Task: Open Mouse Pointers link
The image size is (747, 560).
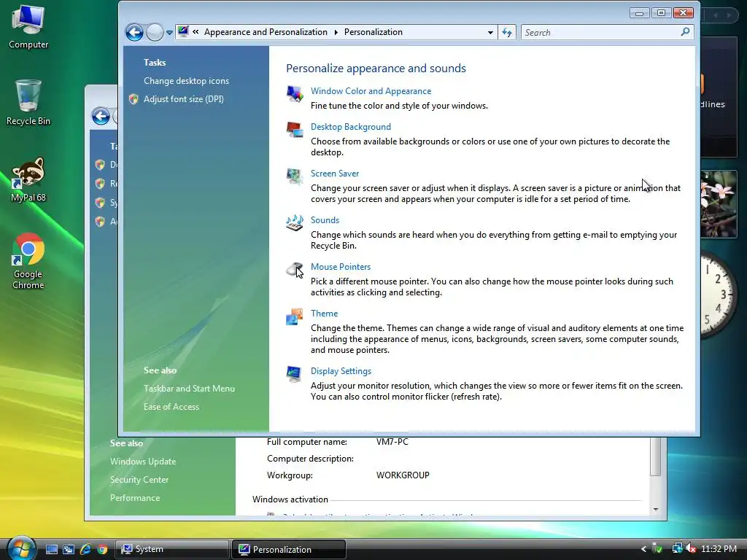Action: (x=341, y=267)
